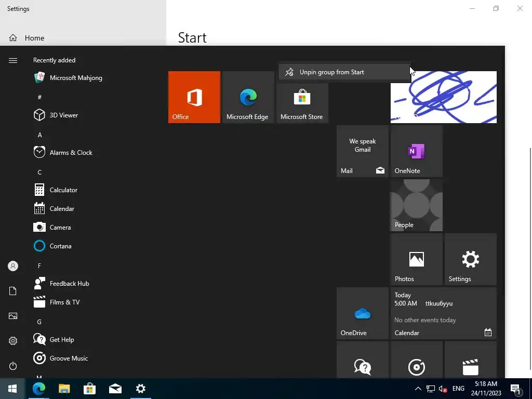Open Settings gear in the Start rail

point(13,341)
